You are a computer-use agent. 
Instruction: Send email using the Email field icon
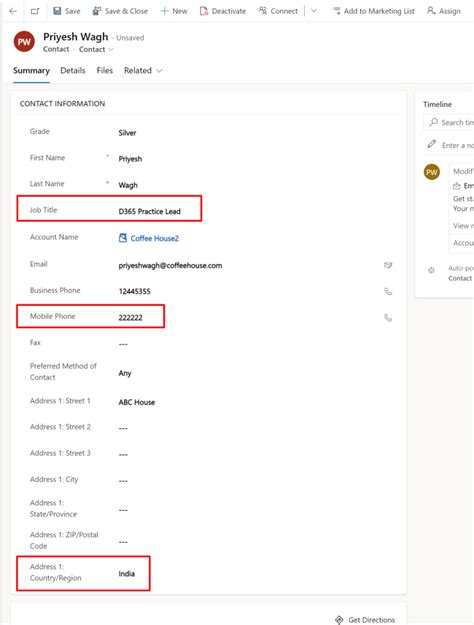tap(387, 265)
